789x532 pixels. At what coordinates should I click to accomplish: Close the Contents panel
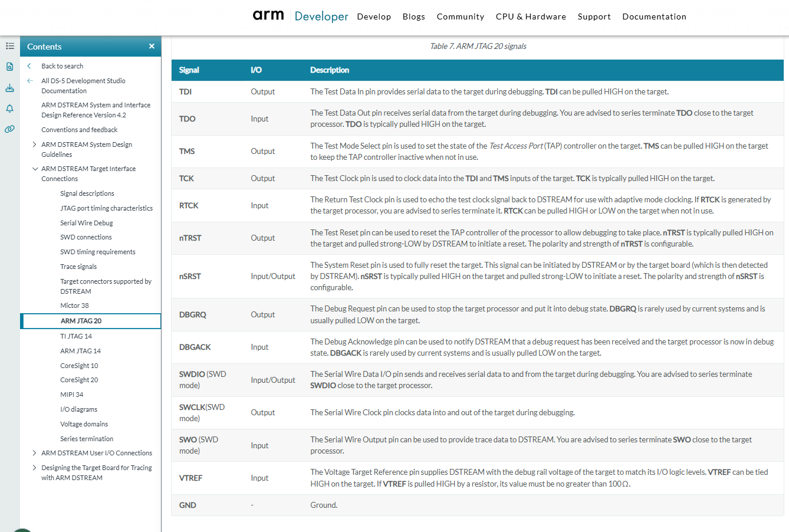tap(152, 46)
